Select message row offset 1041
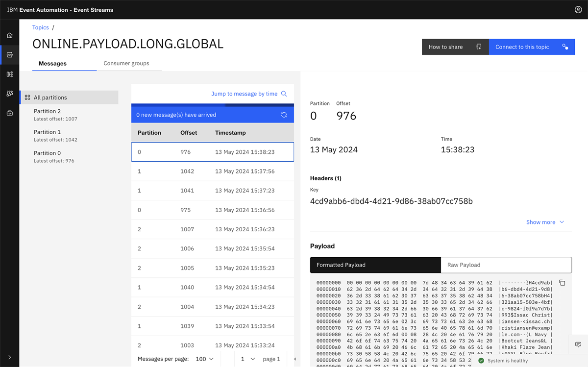 tap(213, 191)
